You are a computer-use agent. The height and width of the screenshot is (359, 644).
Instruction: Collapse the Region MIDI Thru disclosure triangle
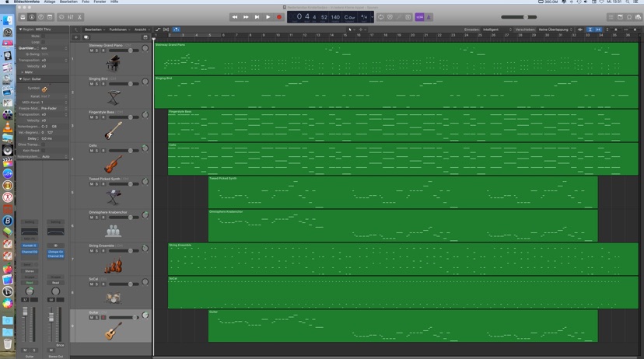20,30
